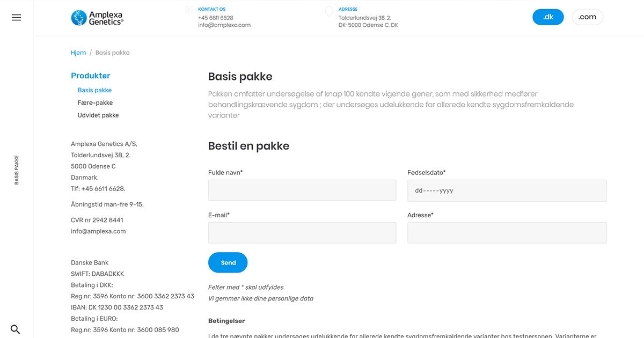
Task: Click the location pin address icon
Action: tap(329, 11)
